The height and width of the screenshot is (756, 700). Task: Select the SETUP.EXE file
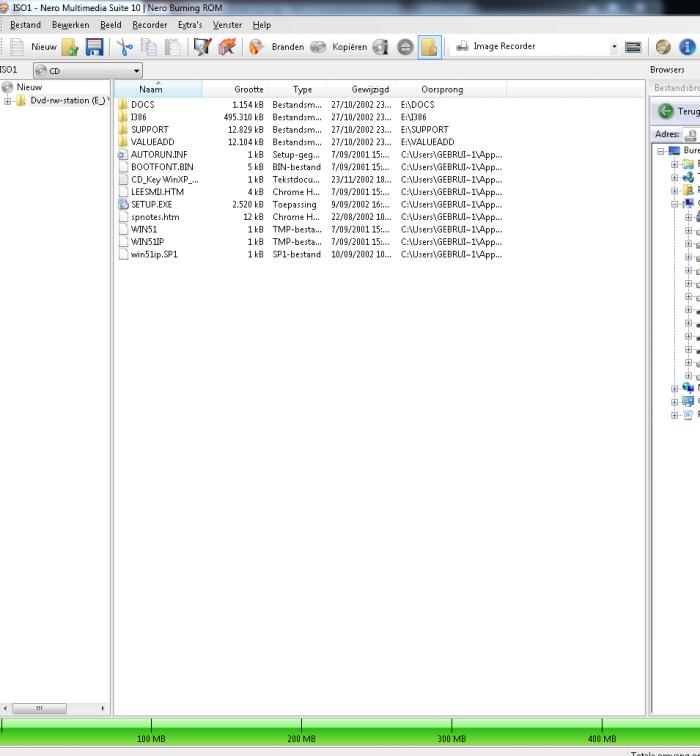pos(151,204)
